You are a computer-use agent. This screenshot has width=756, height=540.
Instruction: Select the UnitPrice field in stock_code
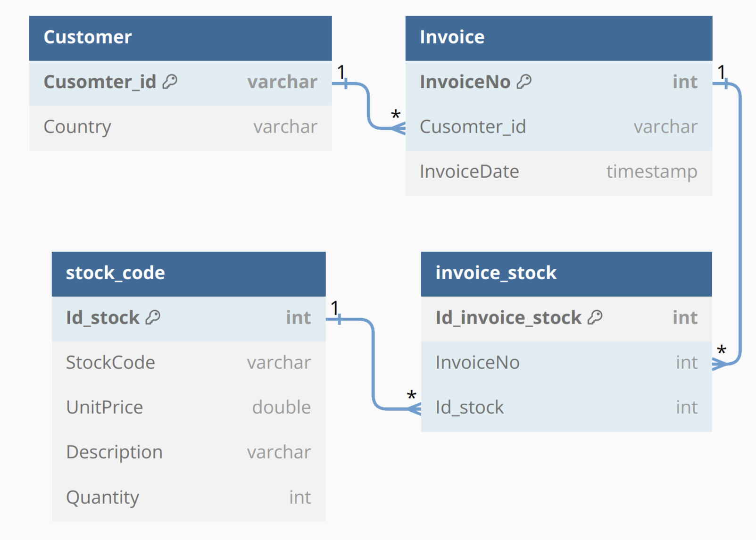105,407
